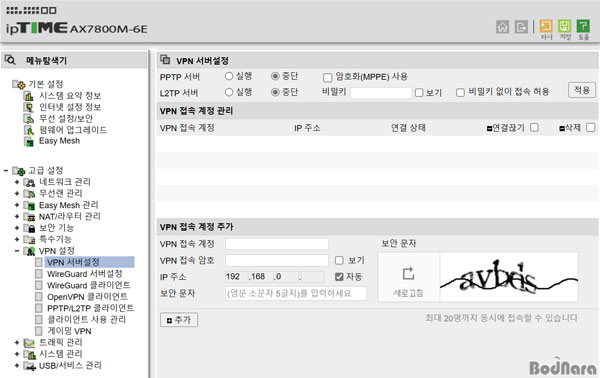
Task: Click the home icon in header
Action: 502,27
